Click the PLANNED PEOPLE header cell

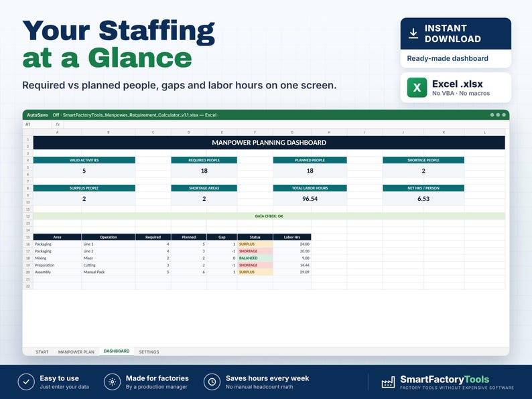pos(310,160)
